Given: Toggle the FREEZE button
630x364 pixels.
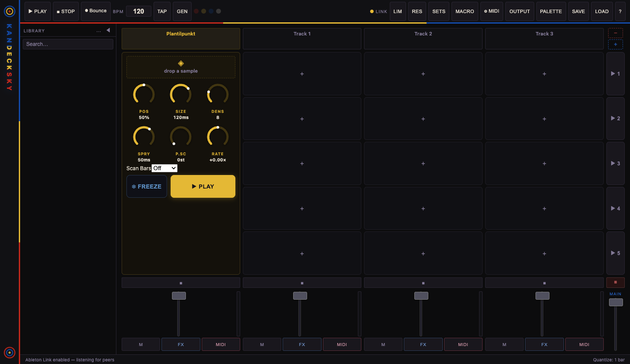Looking at the screenshot, I should [x=147, y=186].
